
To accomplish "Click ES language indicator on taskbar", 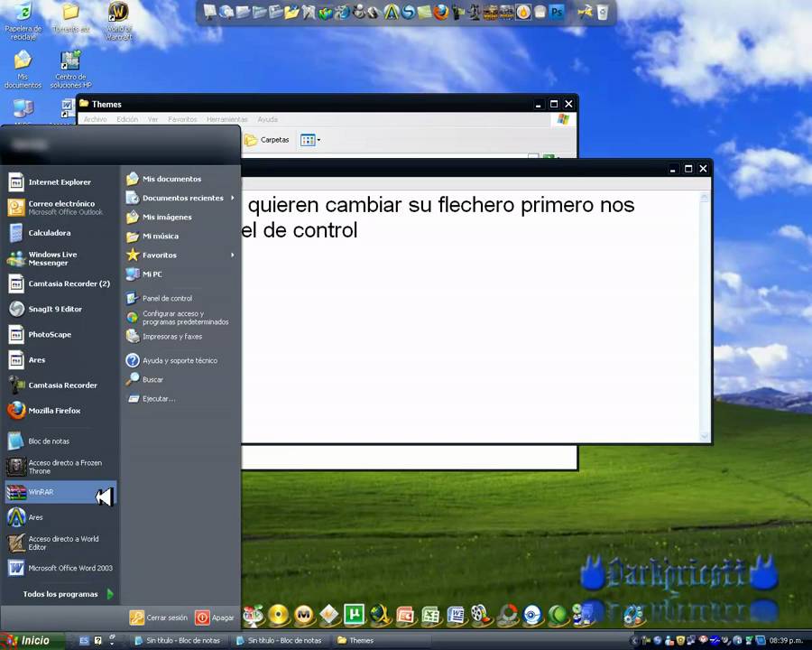I will tap(85, 641).
